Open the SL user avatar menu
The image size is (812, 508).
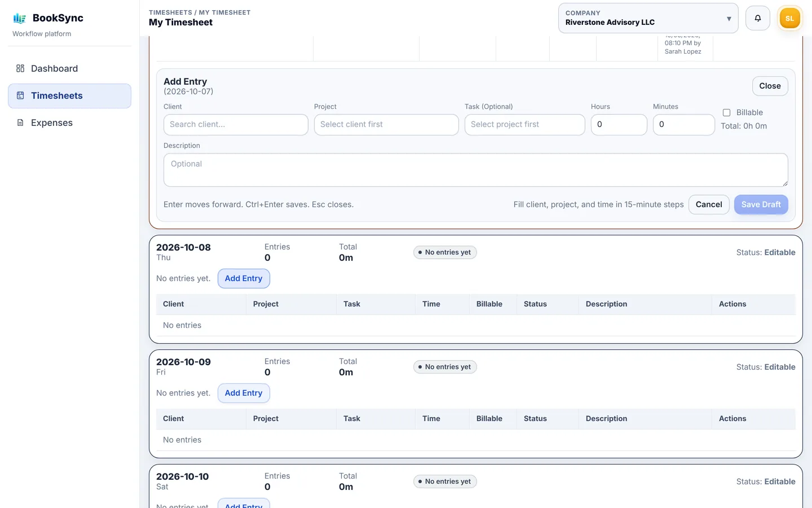click(x=789, y=18)
